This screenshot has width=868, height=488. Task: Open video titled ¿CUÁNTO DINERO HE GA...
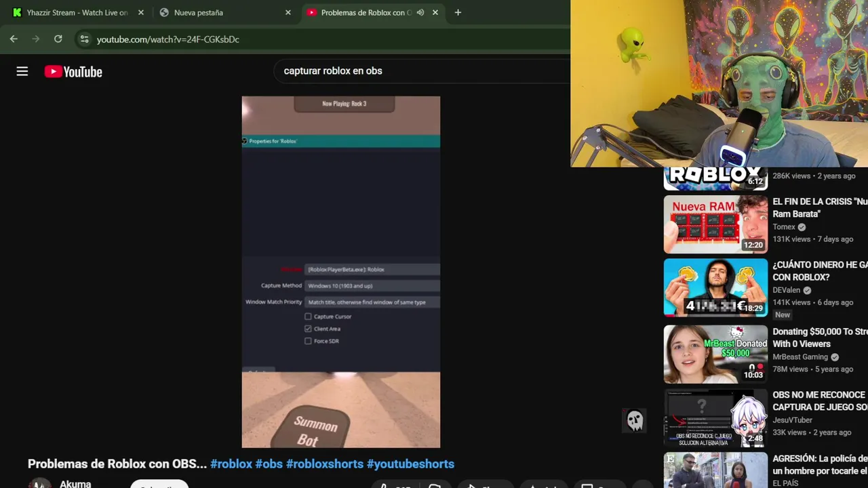point(820,271)
